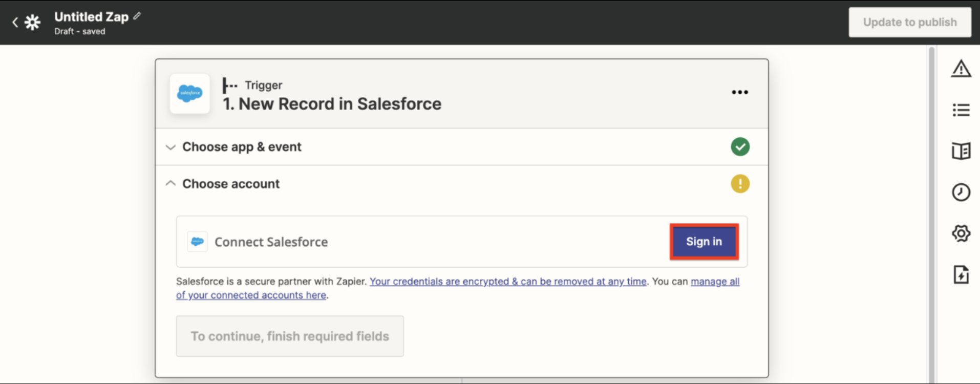The height and width of the screenshot is (384, 980).
Task: Show the Zap outline list icon
Action: click(961, 110)
